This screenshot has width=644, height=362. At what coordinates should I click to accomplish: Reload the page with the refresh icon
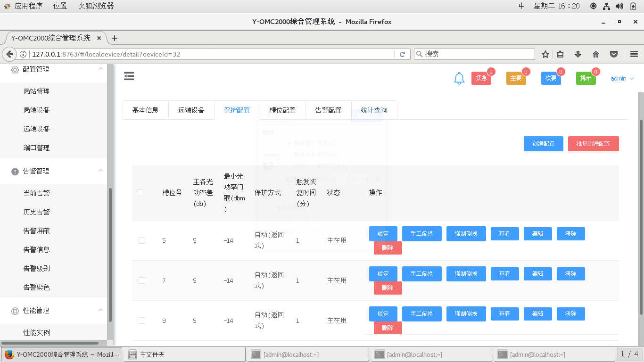coord(402,54)
